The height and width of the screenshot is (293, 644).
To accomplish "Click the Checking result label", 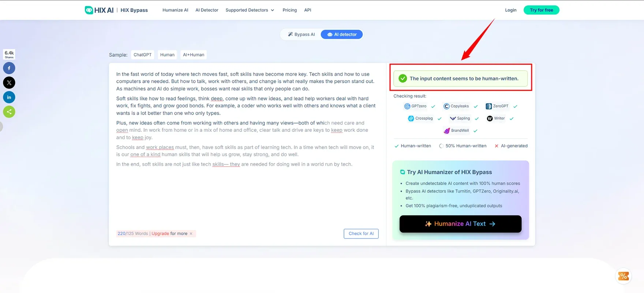I will pyautogui.click(x=410, y=96).
